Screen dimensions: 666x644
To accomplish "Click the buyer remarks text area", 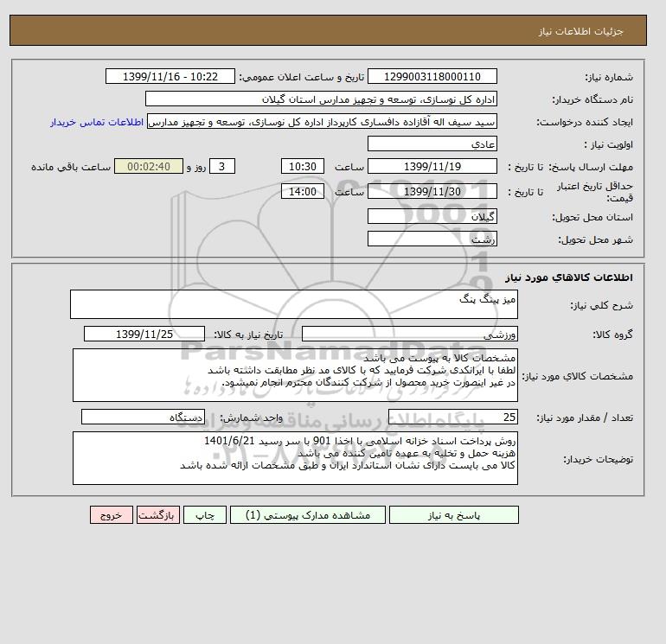I will coord(295,458).
